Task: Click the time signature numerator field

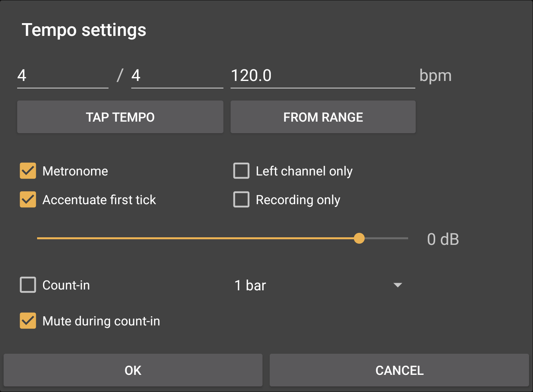Action: 63,76
